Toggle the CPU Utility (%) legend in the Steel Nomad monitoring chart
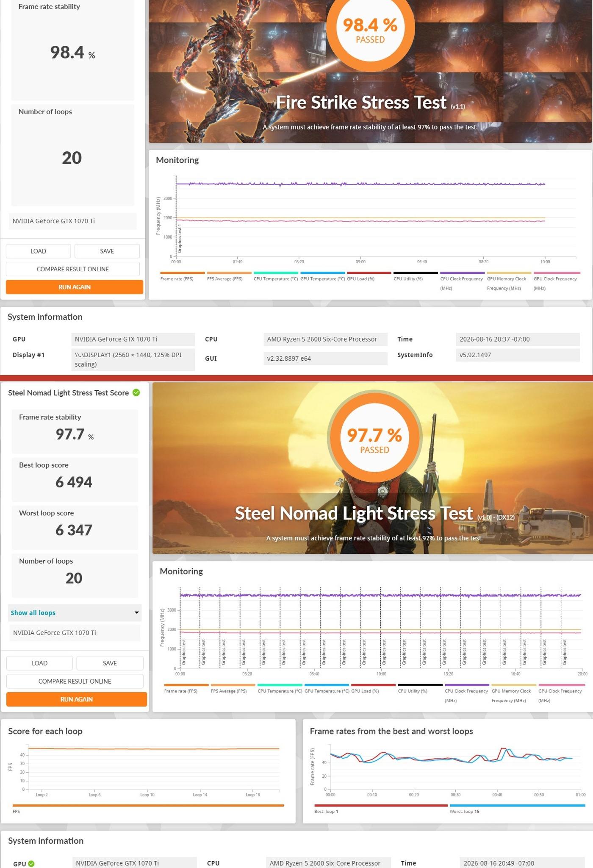Viewport: 593px width, 868px height. click(x=420, y=688)
